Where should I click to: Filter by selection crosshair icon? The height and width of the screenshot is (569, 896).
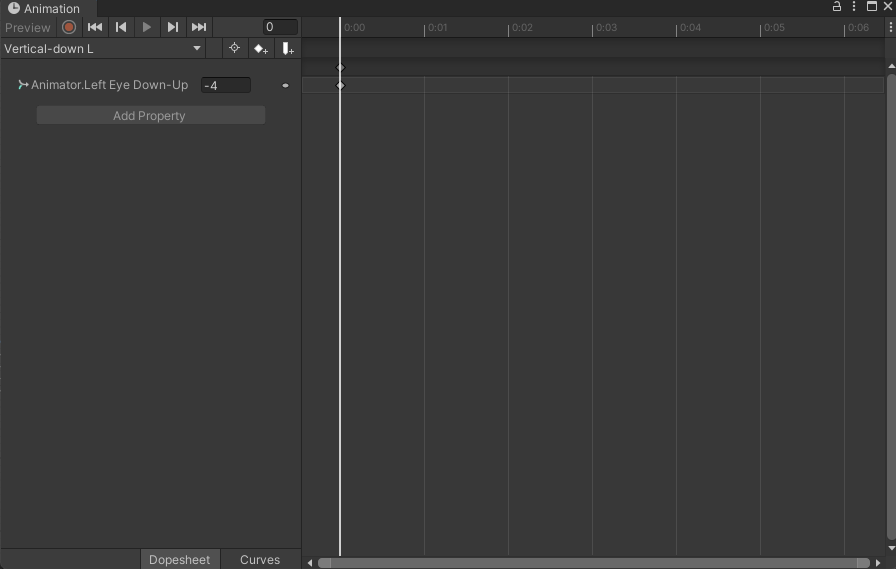[x=234, y=49]
